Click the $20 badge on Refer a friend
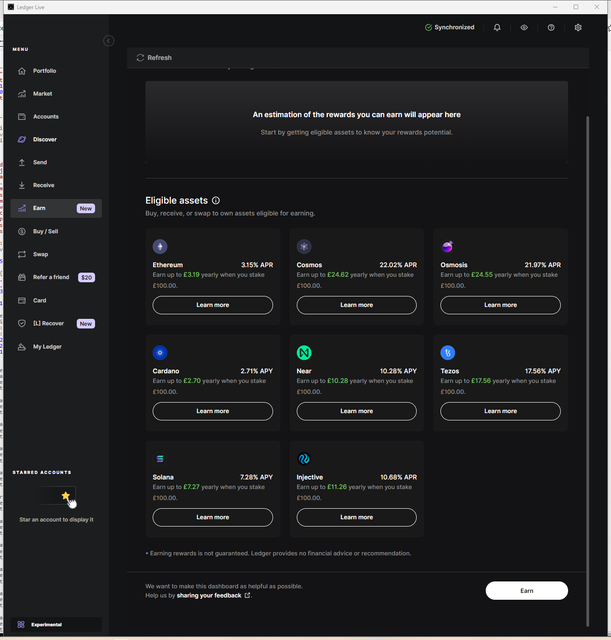611x640 pixels. point(87,278)
